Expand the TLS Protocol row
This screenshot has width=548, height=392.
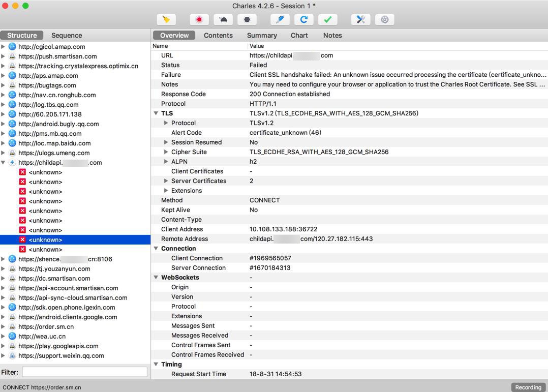[x=166, y=123]
